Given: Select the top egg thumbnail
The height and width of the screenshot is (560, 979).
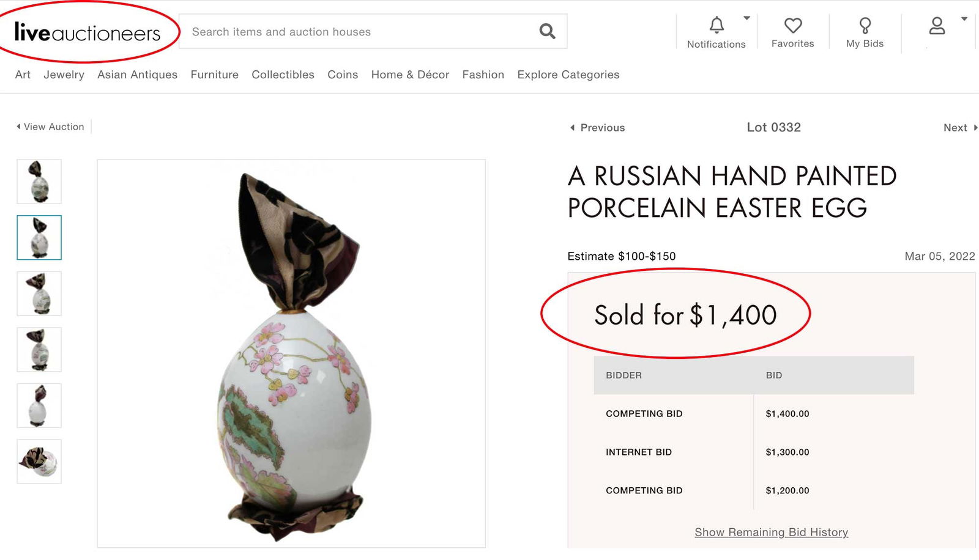Looking at the screenshot, I should [x=39, y=181].
